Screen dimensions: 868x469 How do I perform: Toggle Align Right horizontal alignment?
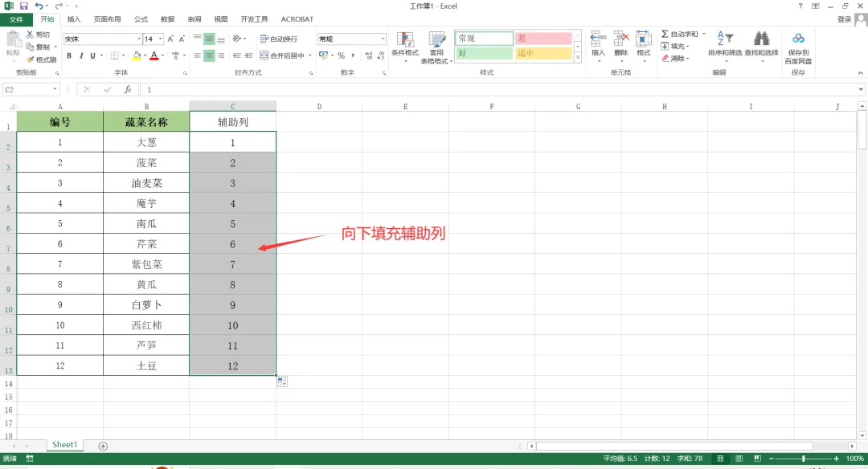click(221, 55)
